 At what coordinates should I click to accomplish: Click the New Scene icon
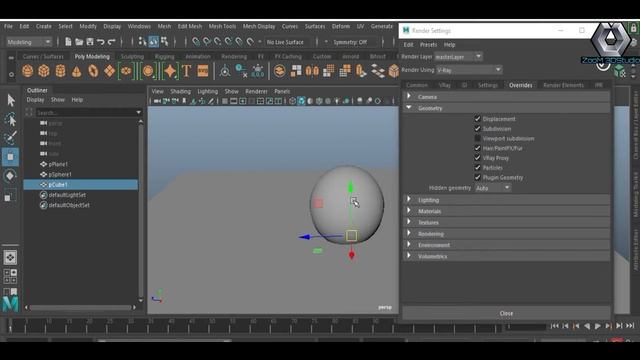click(68, 42)
